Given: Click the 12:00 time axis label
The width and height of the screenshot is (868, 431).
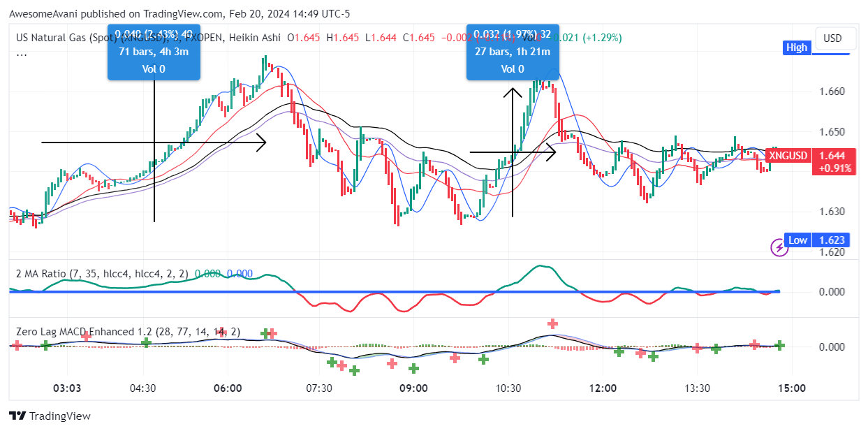Looking at the screenshot, I should 603,388.
